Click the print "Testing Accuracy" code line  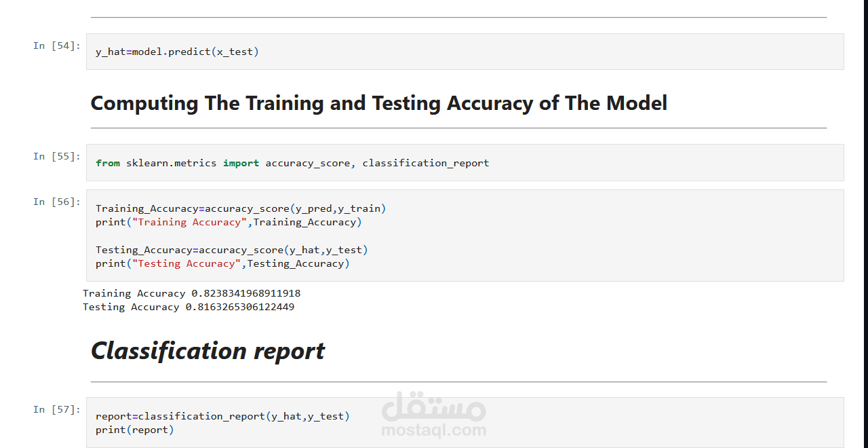click(x=222, y=263)
